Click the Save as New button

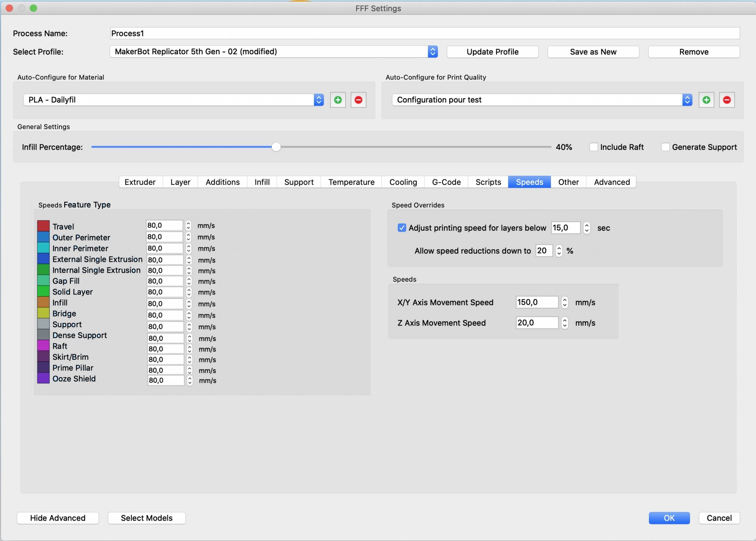click(x=593, y=52)
